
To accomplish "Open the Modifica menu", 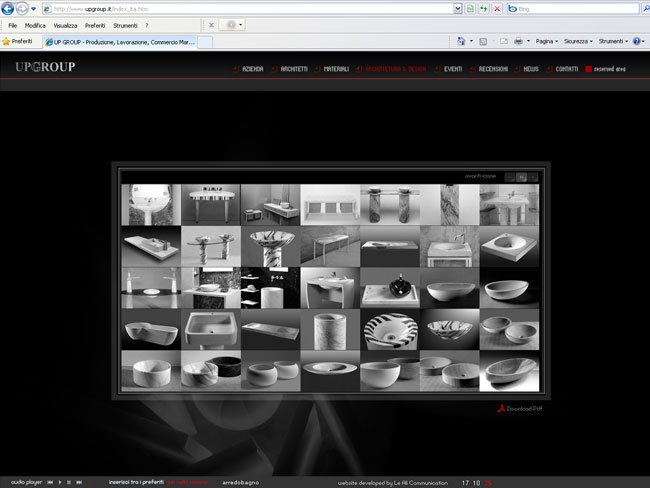I will pos(35,26).
